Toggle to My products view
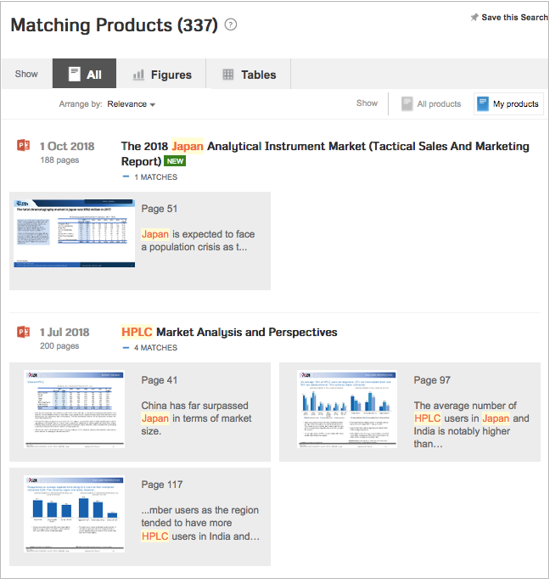 pos(508,104)
